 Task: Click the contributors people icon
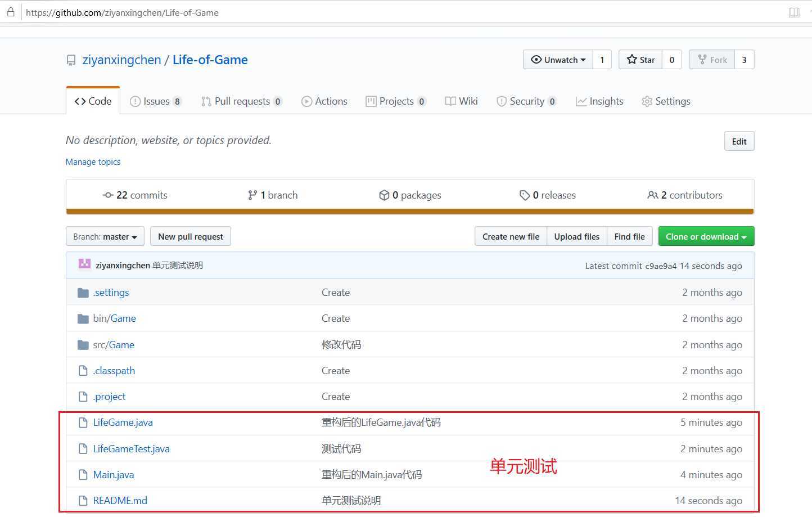coord(652,195)
